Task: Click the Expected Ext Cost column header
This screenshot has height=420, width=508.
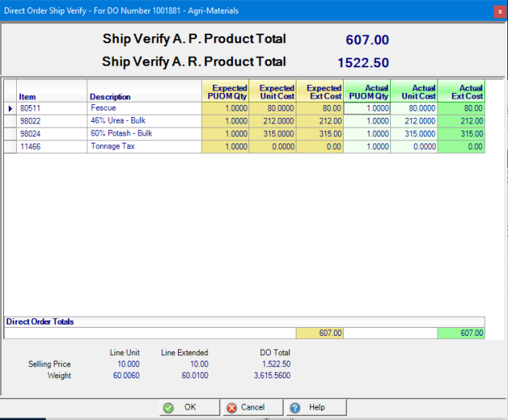Action: [320, 92]
